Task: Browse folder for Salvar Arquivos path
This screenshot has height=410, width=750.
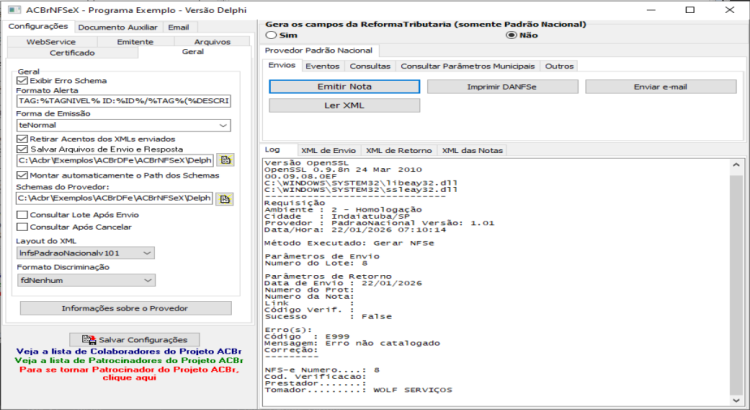Action: tap(225, 160)
